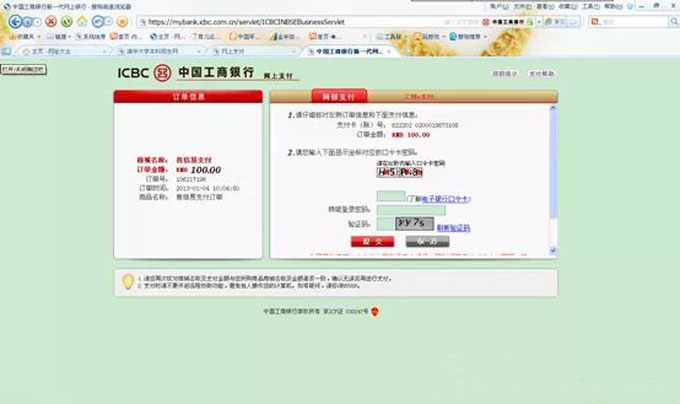Click the payment panel scrollbar down arrow

553,250
